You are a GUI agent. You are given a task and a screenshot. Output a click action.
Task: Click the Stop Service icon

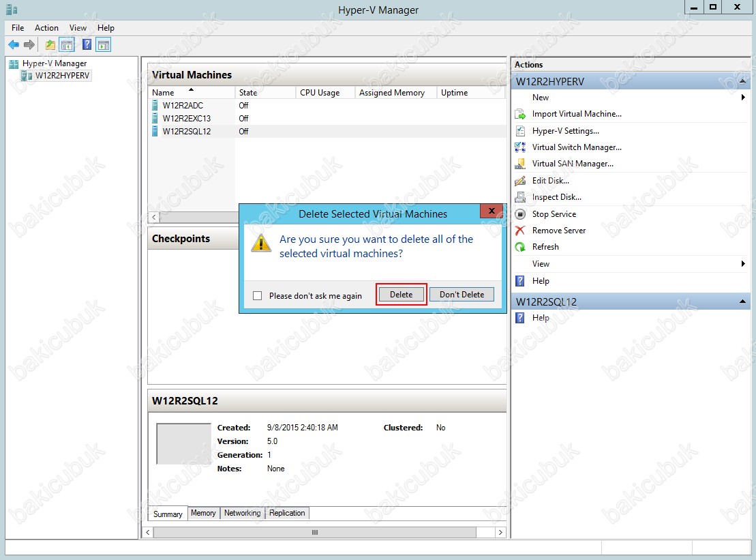(520, 214)
